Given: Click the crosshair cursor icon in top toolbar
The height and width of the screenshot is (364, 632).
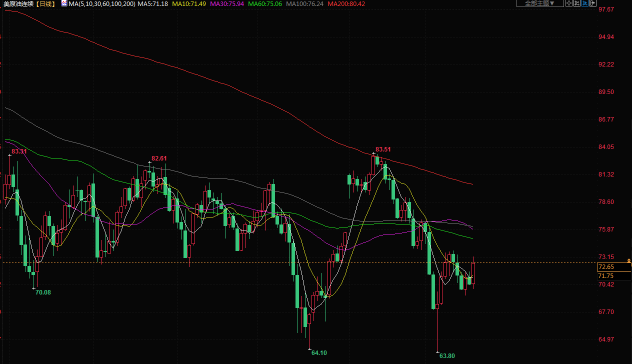Looking at the screenshot, I should pyautogui.click(x=569, y=3).
